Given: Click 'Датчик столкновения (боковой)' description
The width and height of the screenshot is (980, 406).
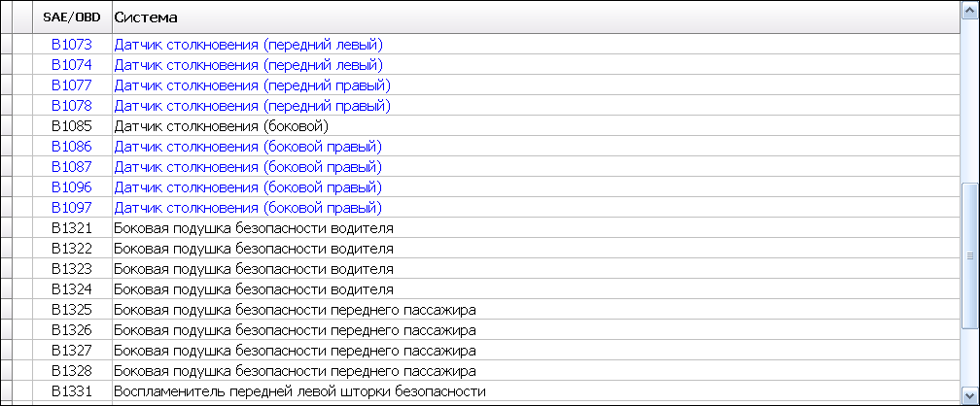Looking at the screenshot, I should tap(222, 127).
